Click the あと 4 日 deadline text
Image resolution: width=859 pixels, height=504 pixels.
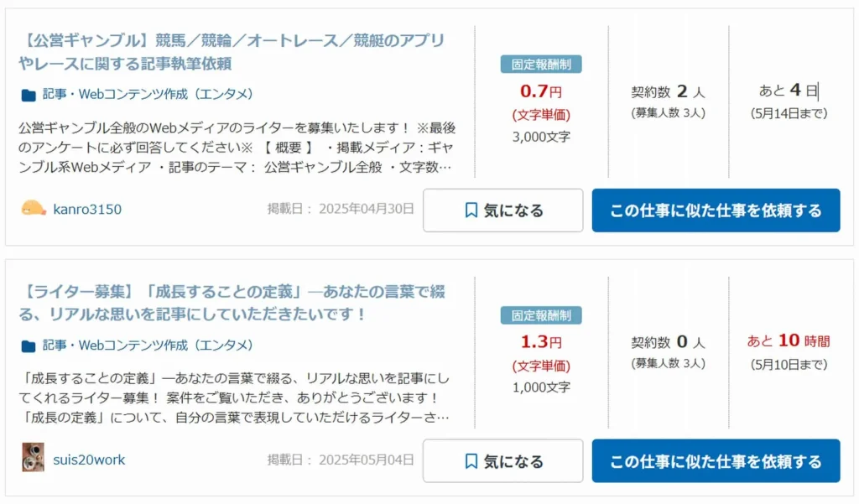pos(789,91)
